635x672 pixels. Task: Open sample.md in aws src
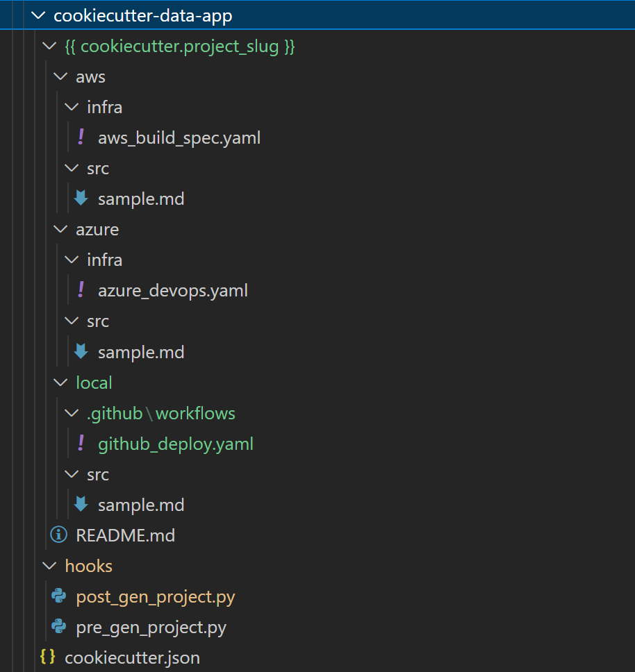[141, 199]
